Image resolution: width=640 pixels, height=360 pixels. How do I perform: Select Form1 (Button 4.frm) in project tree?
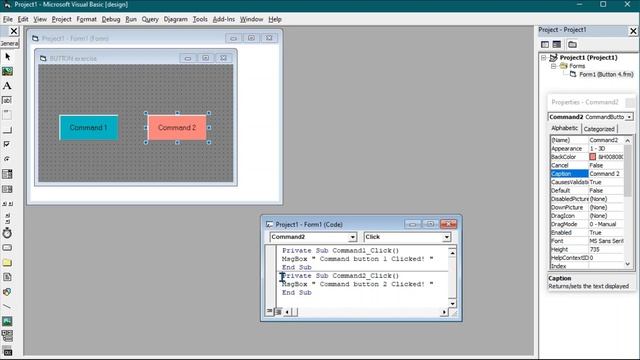click(x=606, y=74)
